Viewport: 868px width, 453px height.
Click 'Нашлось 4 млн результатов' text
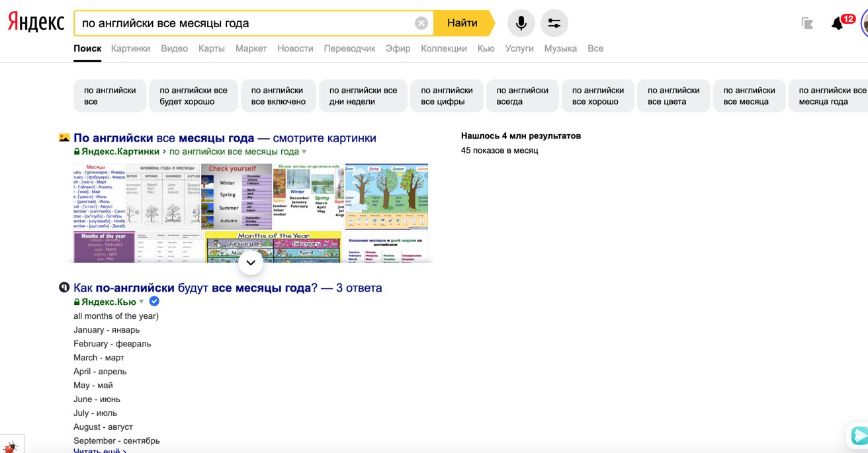(x=521, y=136)
